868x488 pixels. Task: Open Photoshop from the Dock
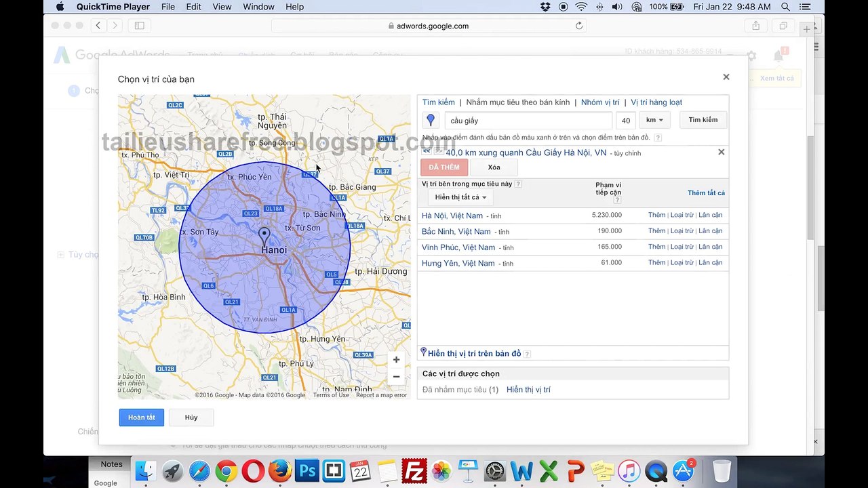coord(307,470)
